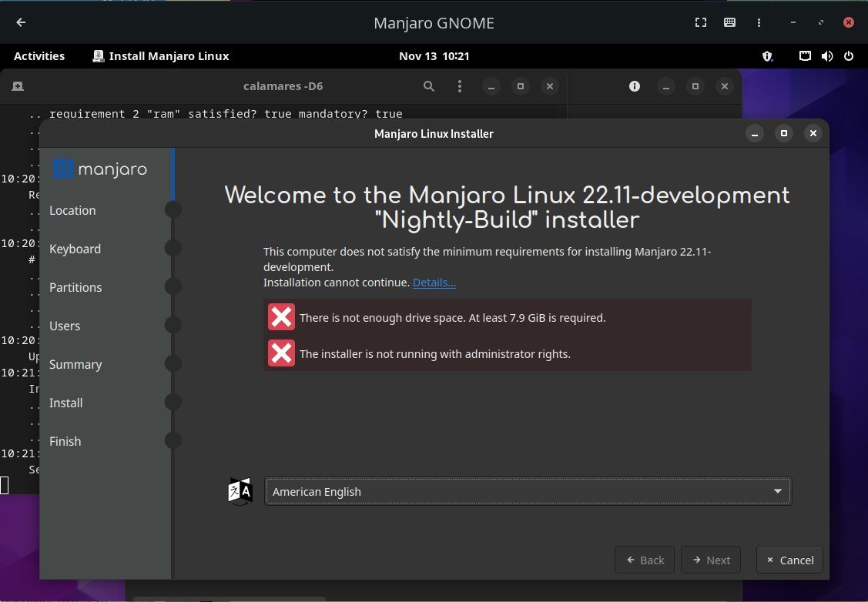Select Keyboard step in sidebar

[x=75, y=249]
